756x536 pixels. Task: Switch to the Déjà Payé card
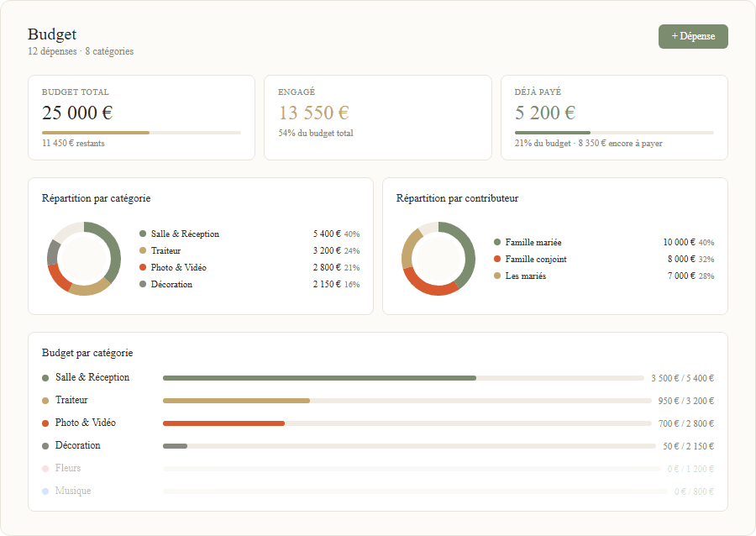(x=616, y=117)
